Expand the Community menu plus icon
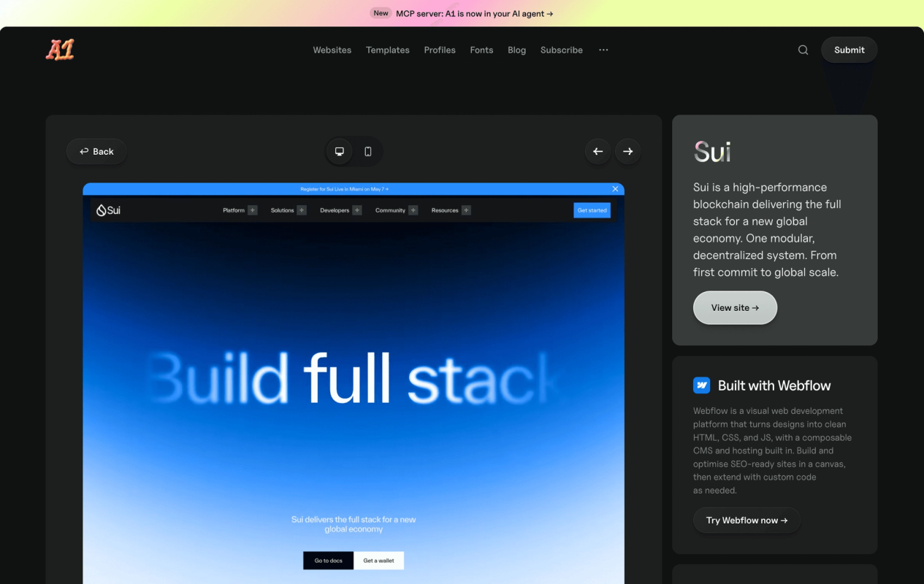924x584 pixels. pyautogui.click(x=413, y=210)
